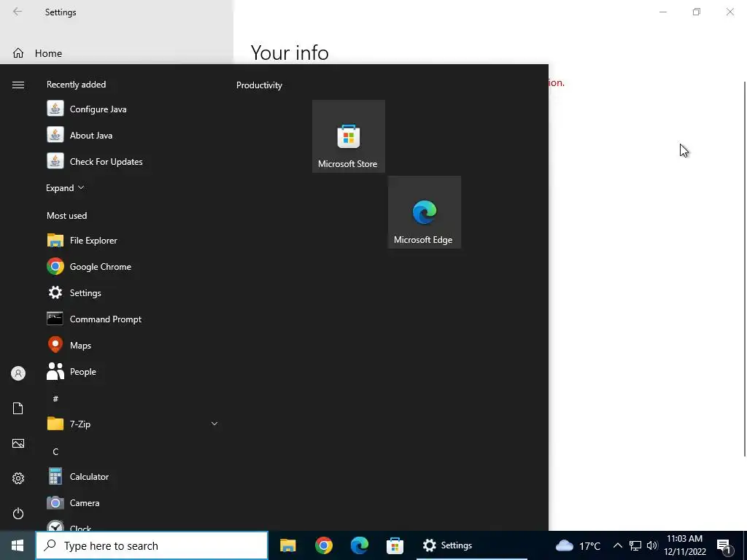This screenshot has height=560, width=747.
Task: Click the # letter group header
Action: point(55,399)
